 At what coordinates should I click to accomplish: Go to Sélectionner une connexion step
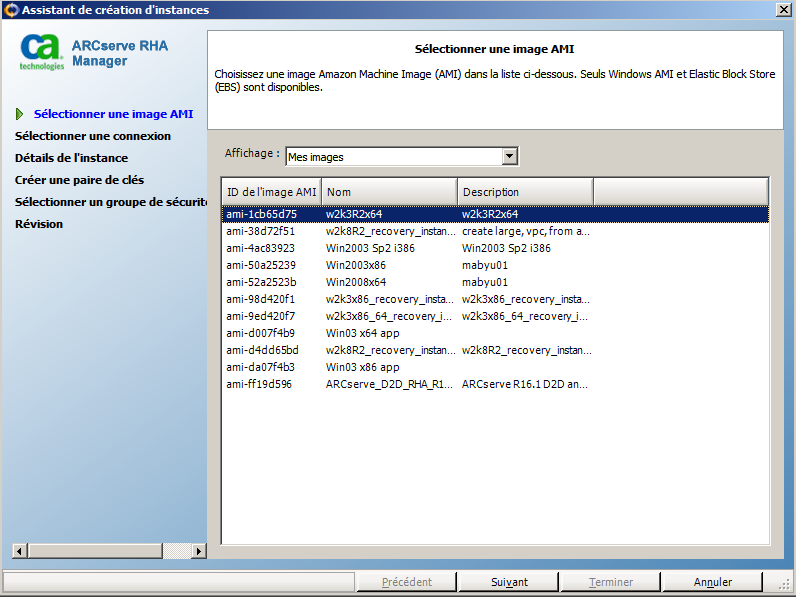[x=93, y=136]
